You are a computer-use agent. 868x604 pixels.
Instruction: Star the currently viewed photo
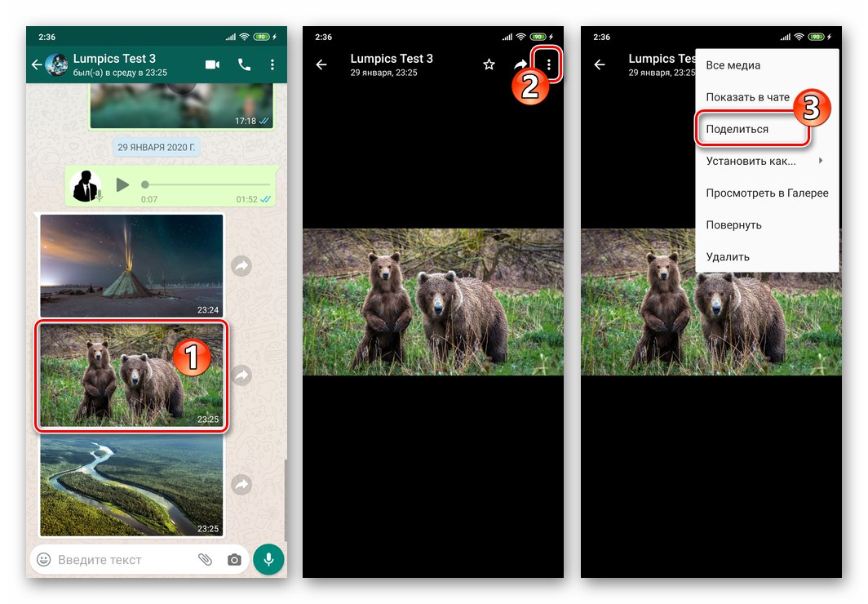pyautogui.click(x=488, y=64)
